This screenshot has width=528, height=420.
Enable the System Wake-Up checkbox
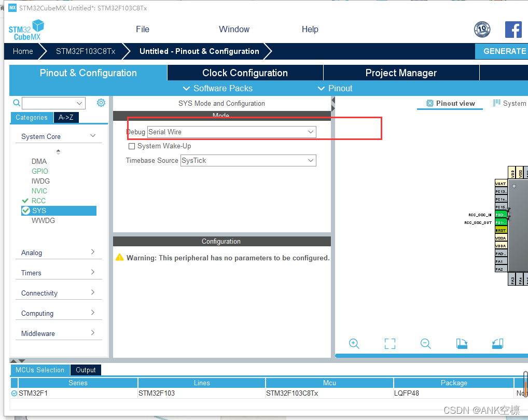pos(132,146)
